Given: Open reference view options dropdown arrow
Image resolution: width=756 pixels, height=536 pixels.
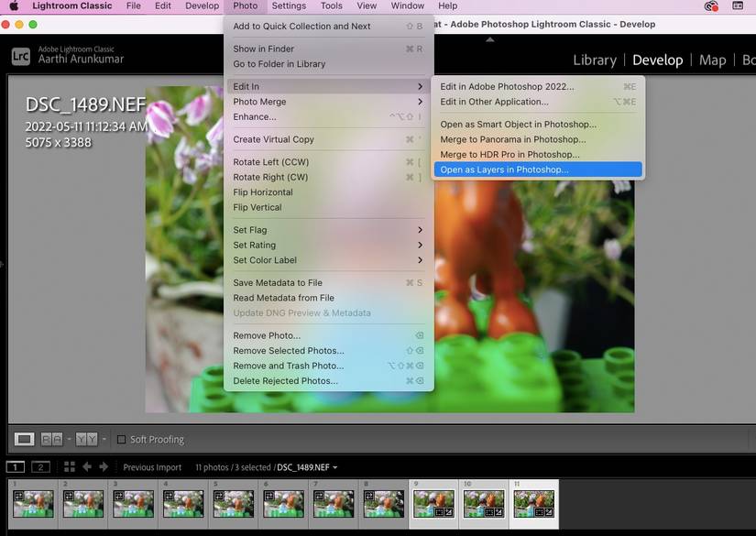Looking at the screenshot, I should tap(69, 439).
